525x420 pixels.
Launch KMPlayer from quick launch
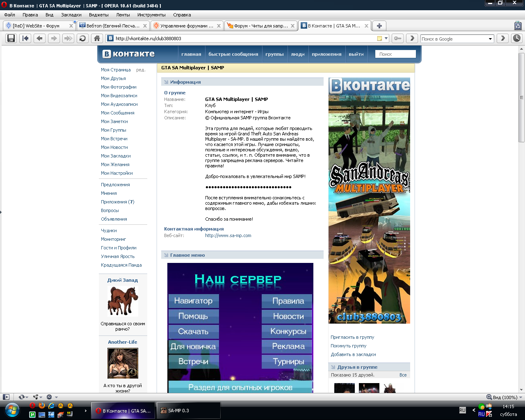[x=51, y=415]
